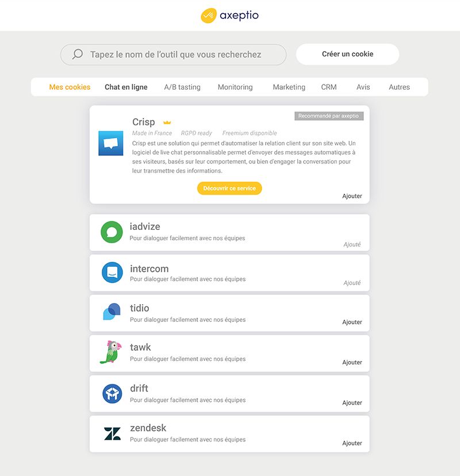
Task: Click the drift blue circle logo
Action: (112, 394)
